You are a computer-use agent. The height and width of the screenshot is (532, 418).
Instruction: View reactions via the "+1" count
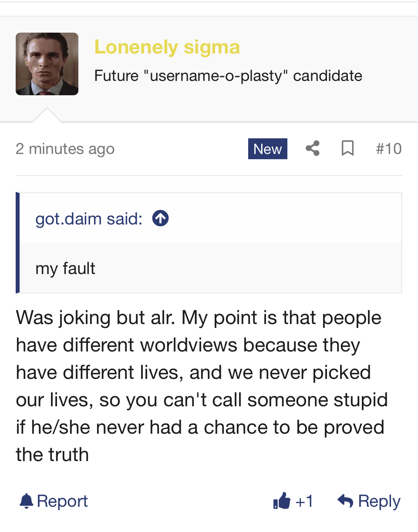pos(304,501)
